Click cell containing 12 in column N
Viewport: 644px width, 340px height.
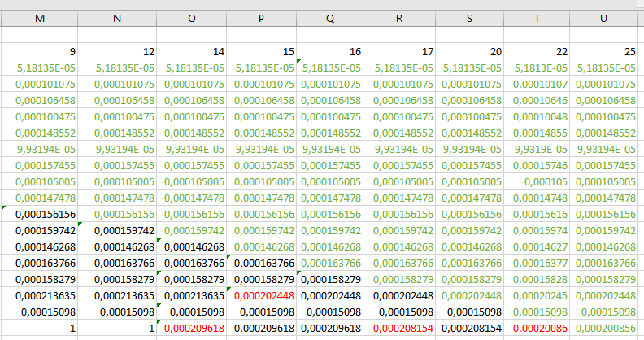pyautogui.click(x=117, y=51)
